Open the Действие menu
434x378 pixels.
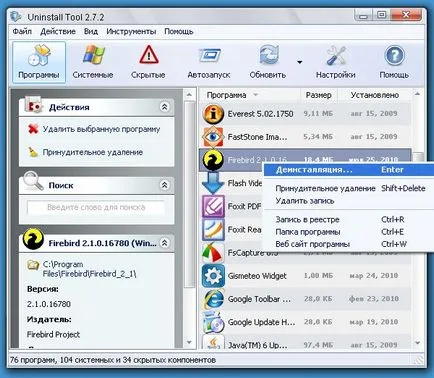click(58, 31)
